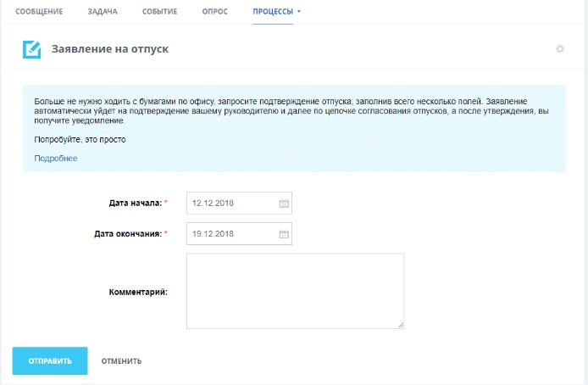Click the Отправить button
The height and width of the screenshot is (385, 588).
50,361
